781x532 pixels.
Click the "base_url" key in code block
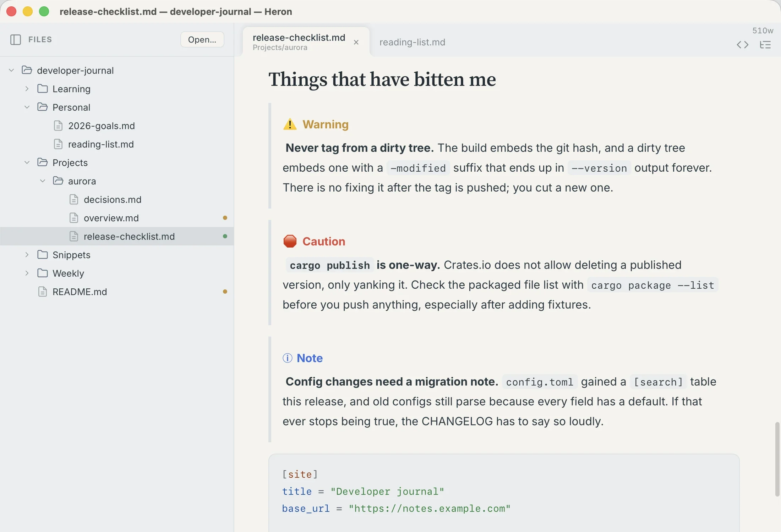306,508
